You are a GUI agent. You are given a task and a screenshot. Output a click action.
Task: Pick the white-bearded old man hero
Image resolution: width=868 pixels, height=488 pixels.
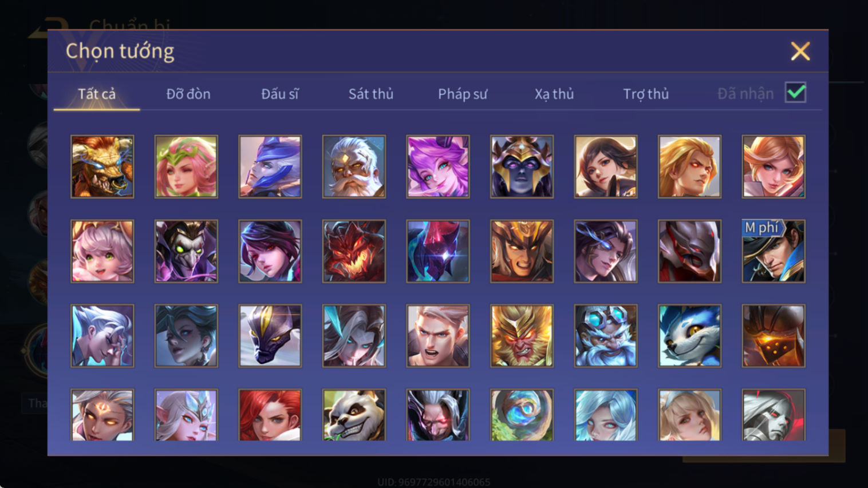(x=354, y=166)
